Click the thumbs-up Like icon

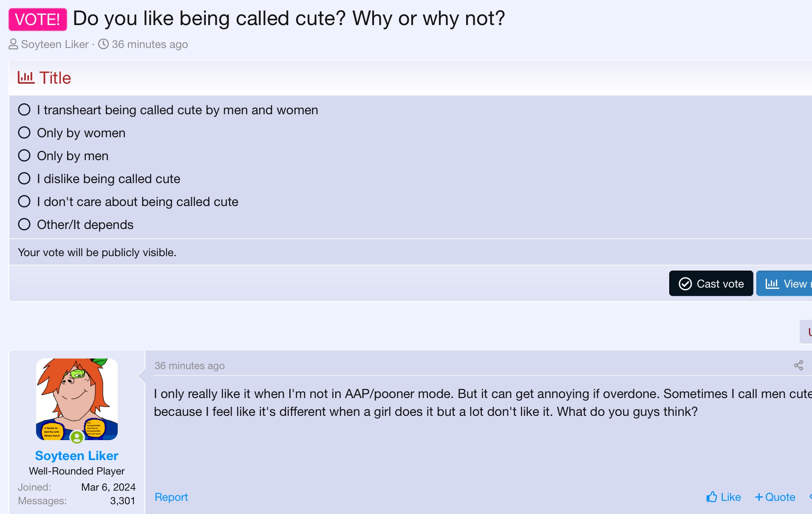[x=712, y=497]
